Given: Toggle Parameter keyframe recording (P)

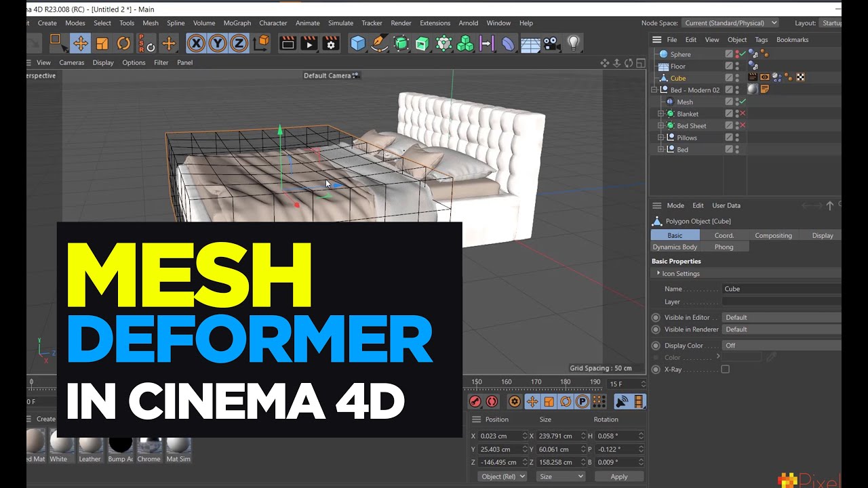Looking at the screenshot, I should click(582, 401).
